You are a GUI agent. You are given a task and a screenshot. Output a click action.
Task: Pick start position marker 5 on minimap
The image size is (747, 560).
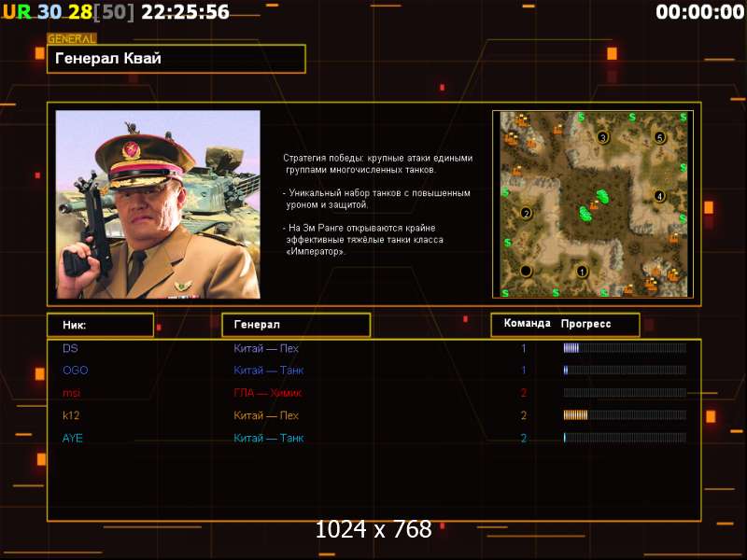point(659,137)
